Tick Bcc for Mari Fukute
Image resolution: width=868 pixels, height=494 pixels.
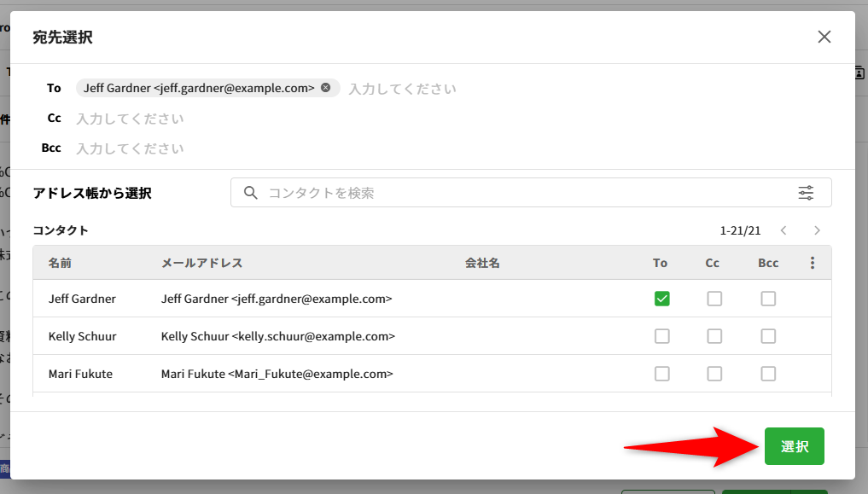(768, 374)
